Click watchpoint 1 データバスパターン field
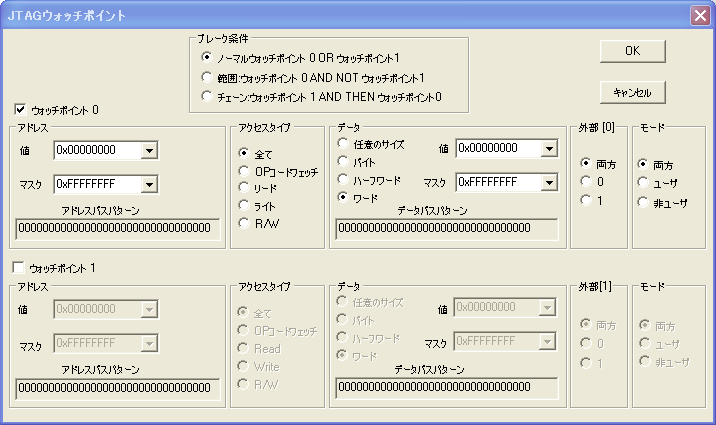Viewport: 716px width, 425px height. 447,388
